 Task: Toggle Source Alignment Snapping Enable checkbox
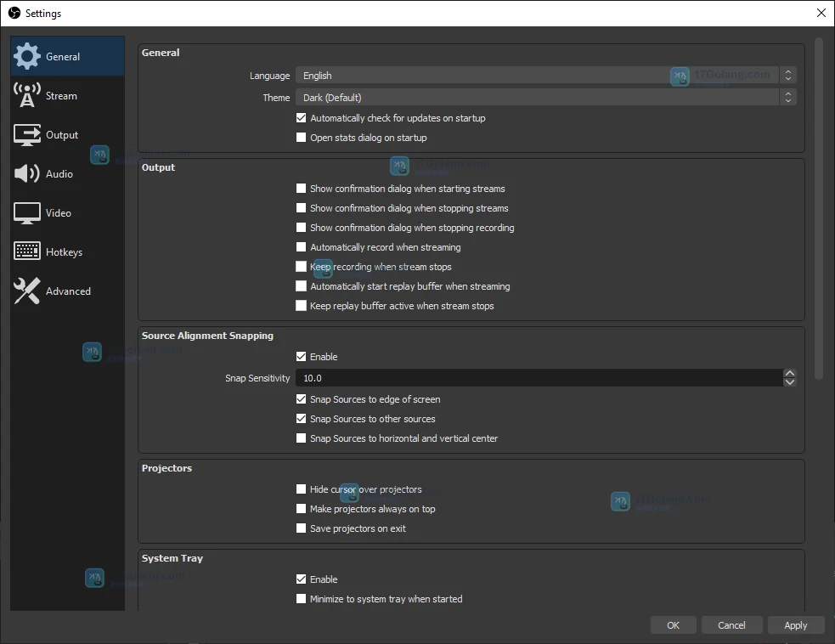pyautogui.click(x=301, y=356)
